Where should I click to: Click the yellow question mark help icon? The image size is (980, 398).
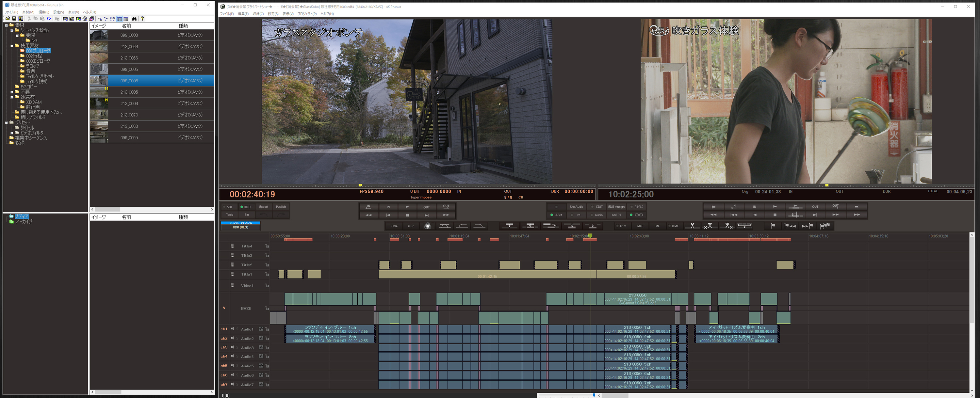pos(143,19)
